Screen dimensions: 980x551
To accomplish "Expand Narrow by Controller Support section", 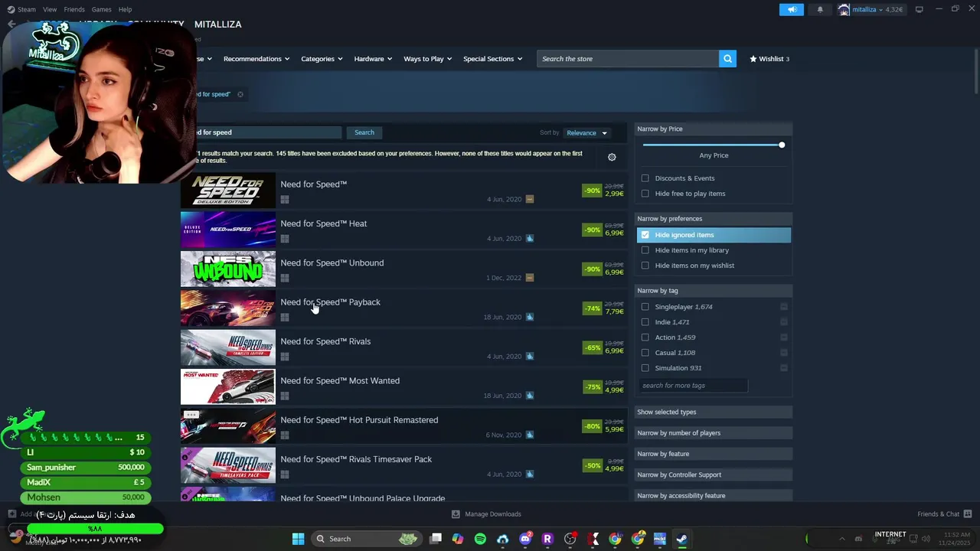I will pos(714,474).
